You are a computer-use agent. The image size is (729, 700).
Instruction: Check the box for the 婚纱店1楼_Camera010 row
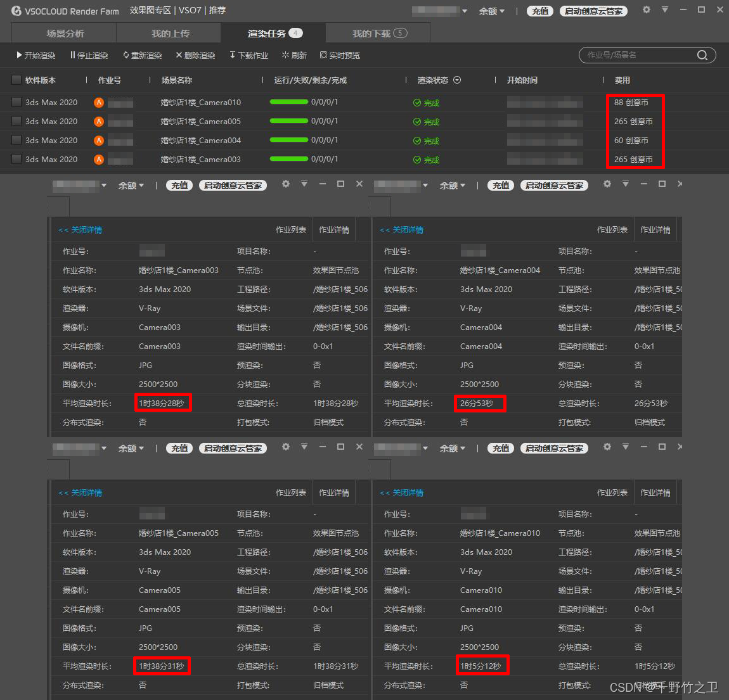coord(16,102)
